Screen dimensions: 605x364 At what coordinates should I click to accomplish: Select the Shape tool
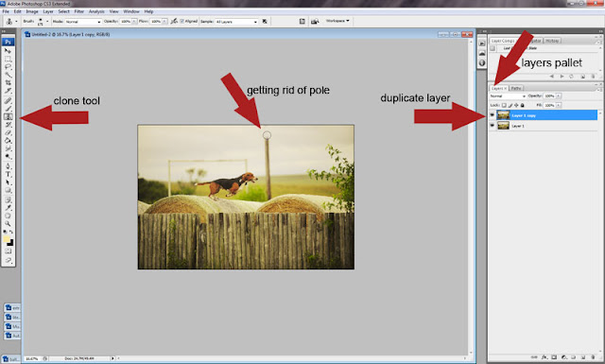tap(8, 190)
